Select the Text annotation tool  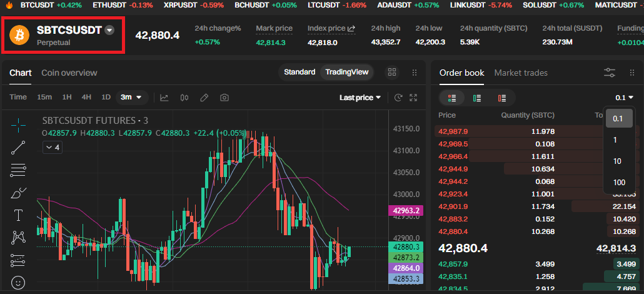coord(19,215)
